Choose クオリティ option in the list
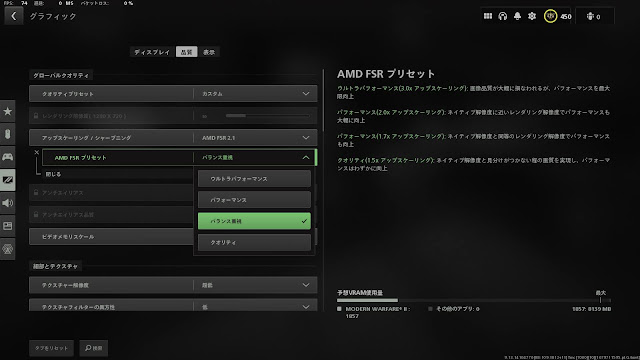640x360 pixels. pyautogui.click(x=254, y=242)
